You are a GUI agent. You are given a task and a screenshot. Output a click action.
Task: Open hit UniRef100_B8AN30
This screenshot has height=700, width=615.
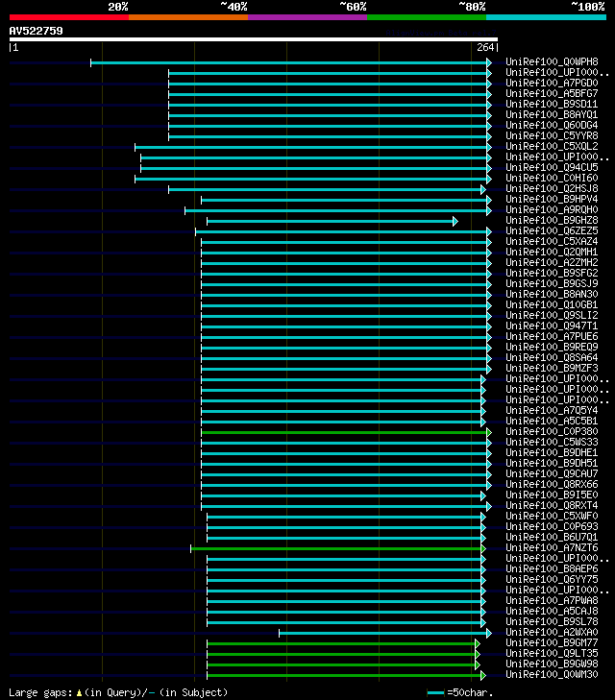pos(552,294)
